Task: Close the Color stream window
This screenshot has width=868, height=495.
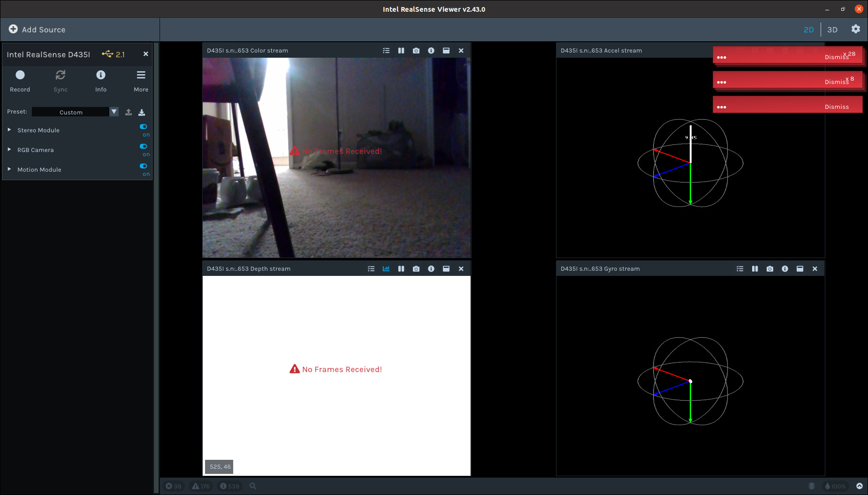Action: click(461, 51)
